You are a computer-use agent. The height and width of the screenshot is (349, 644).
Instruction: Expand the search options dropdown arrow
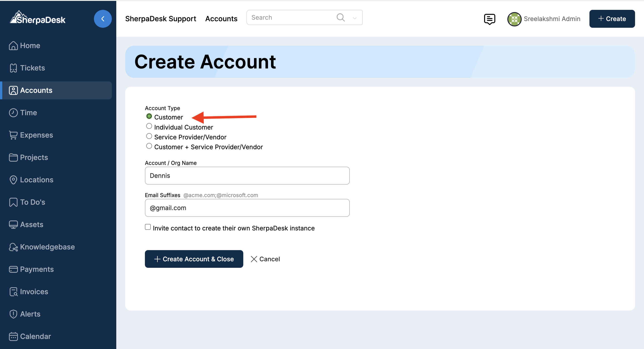tap(354, 18)
